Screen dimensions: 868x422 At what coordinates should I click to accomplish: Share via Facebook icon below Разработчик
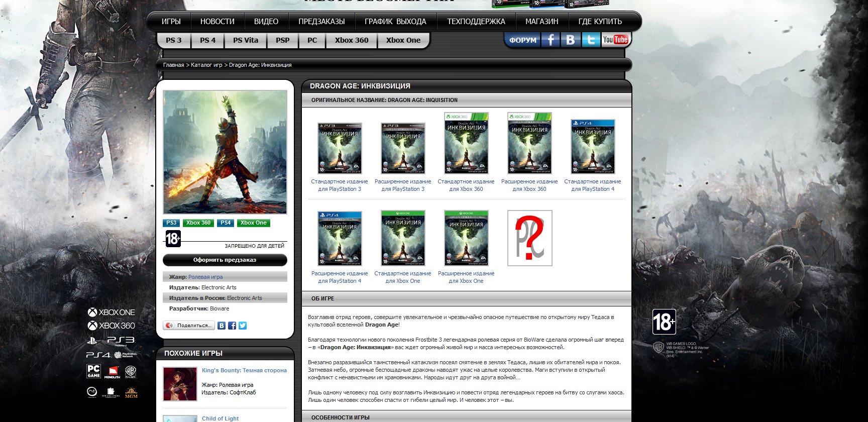point(232,326)
